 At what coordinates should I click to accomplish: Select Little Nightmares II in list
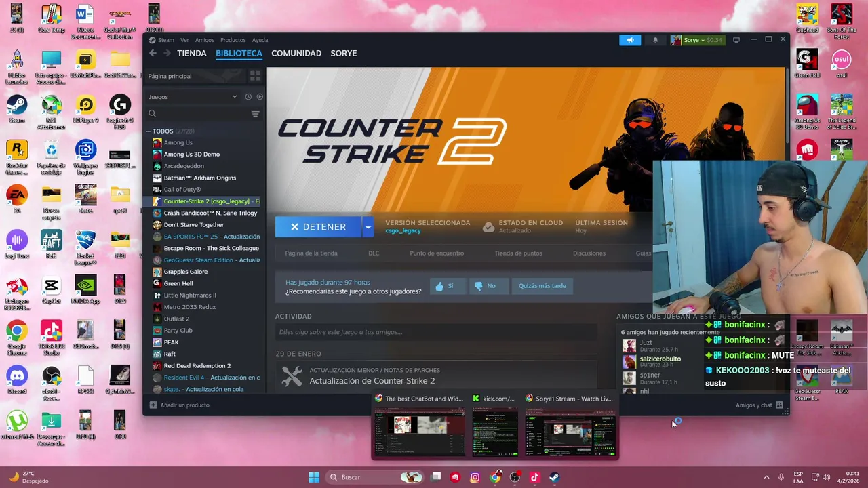pos(190,296)
